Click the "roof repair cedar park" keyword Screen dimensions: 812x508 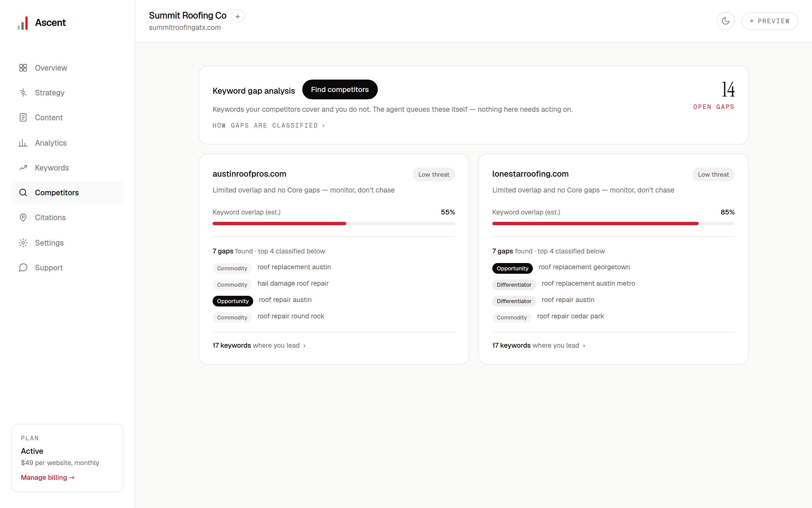[x=570, y=316]
